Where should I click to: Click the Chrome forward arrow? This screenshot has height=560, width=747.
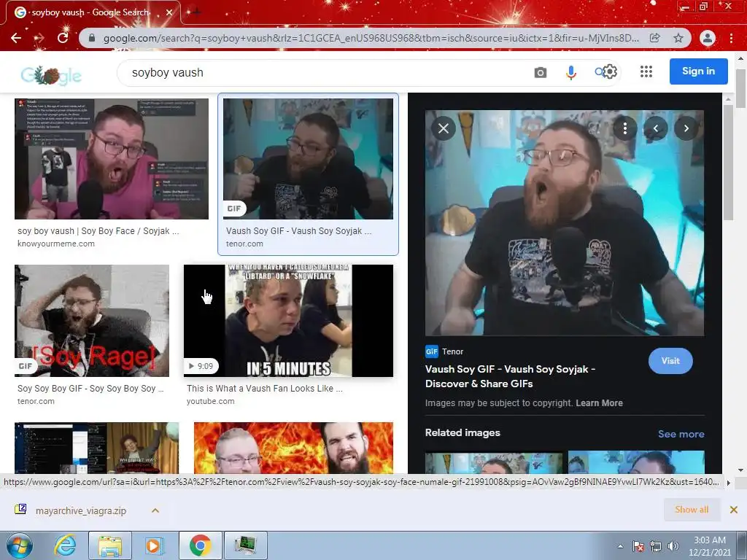coord(39,38)
